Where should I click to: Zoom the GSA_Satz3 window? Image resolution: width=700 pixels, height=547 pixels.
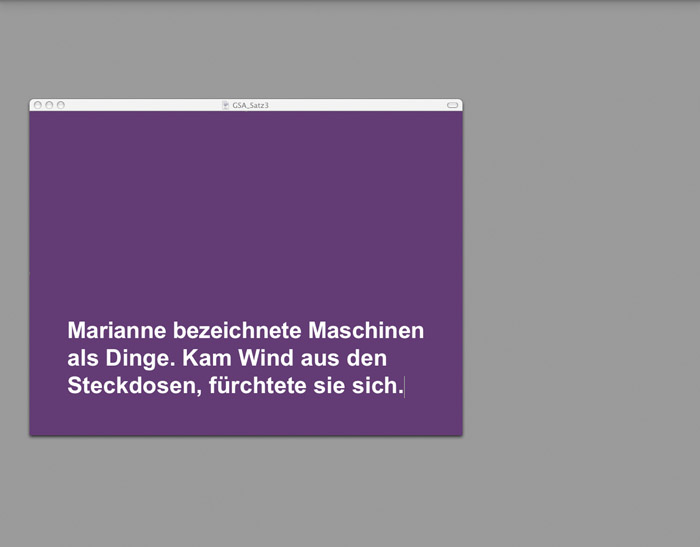(x=61, y=105)
